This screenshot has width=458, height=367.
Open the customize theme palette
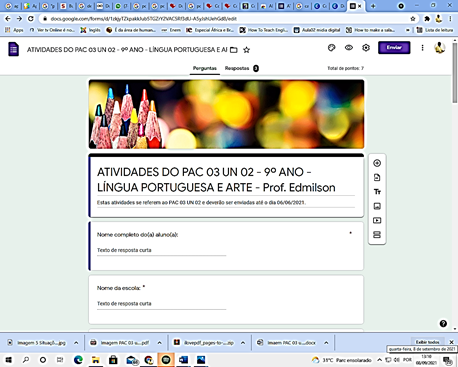coord(331,48)
